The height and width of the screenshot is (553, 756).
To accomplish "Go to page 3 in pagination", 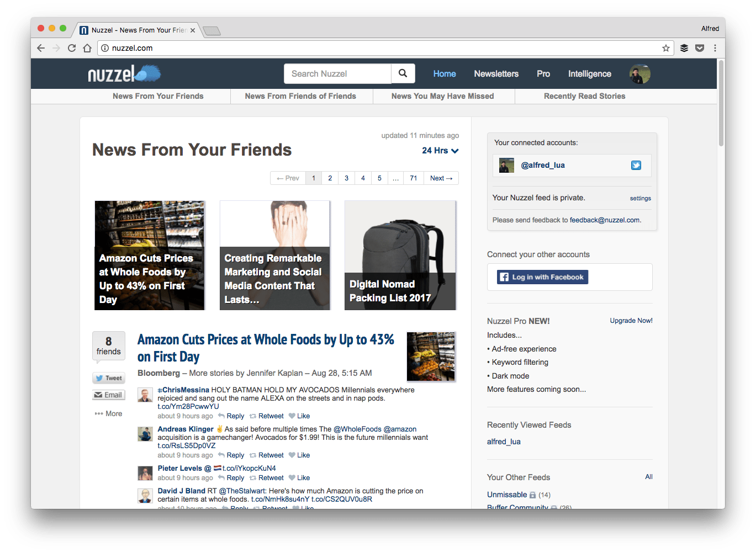I will tap(346, 178).
